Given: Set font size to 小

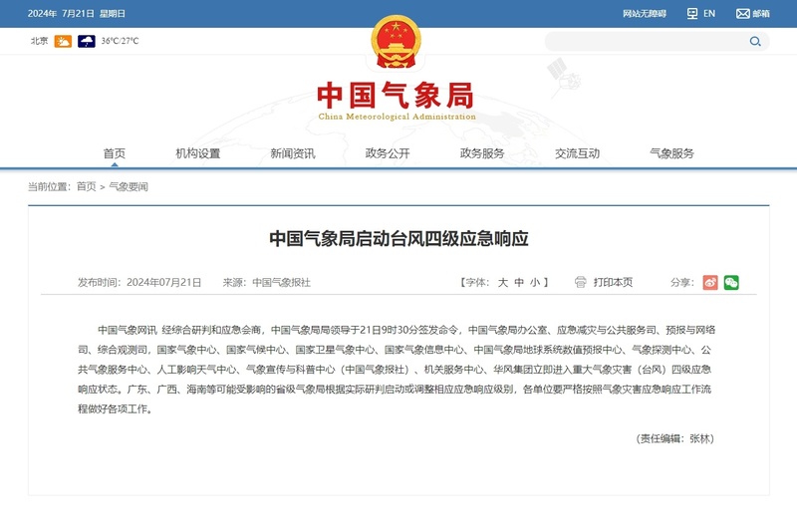Looking at the screenshot, I should (x=535, y=283).
